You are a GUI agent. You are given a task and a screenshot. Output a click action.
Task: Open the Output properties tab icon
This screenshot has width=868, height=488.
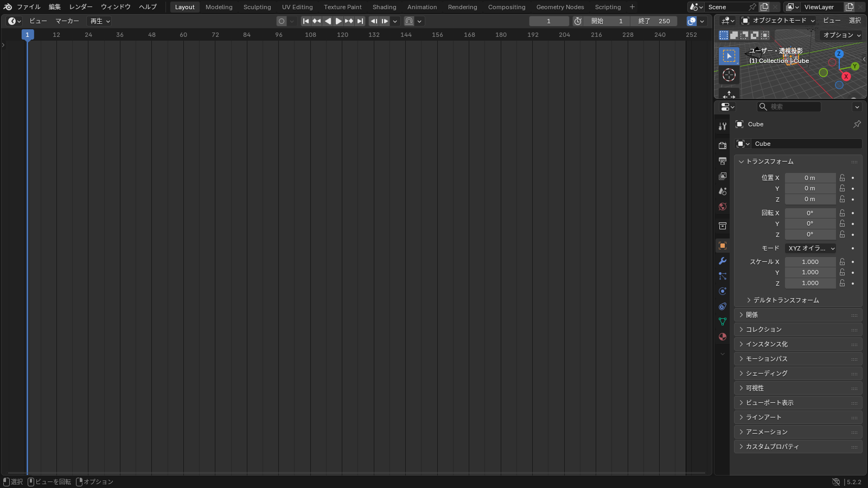tap(723, 161)
